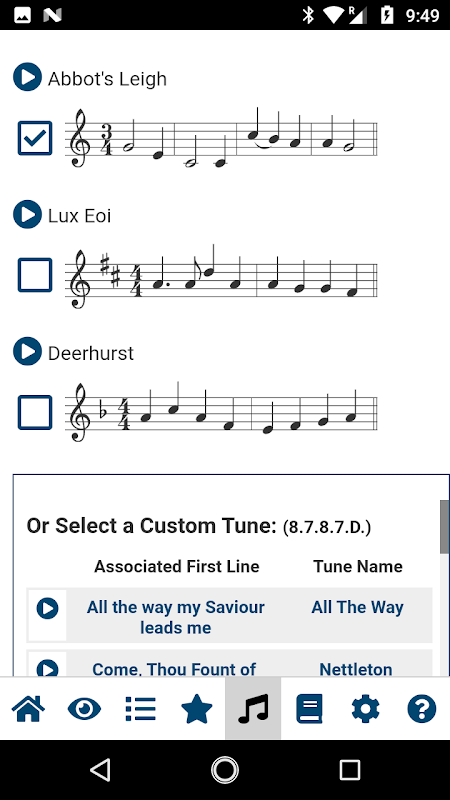
Task: Select the Nettleton tune name
Action: pyautogui.click(x=356, y=669)
